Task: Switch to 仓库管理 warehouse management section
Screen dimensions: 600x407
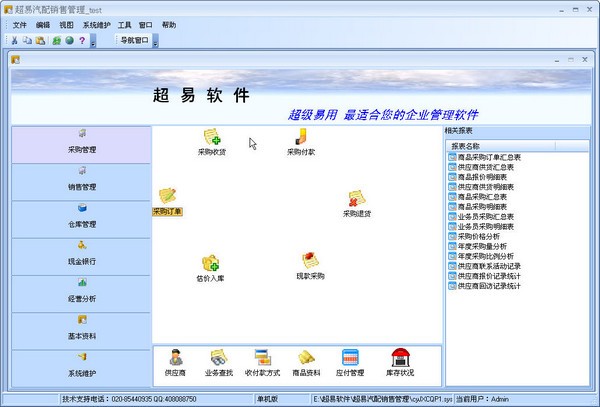Action: [x=82, y=217]
